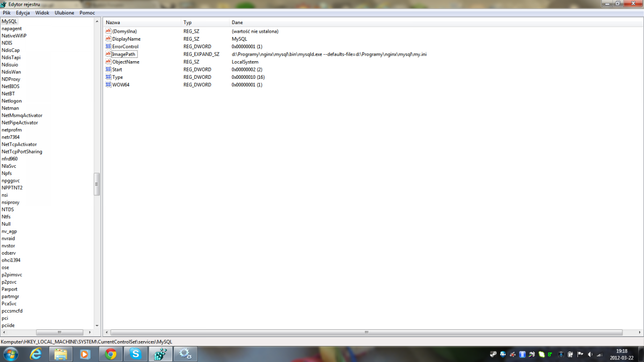Open Windows Explorer folder icon in taskbar
Viewport: 644px width, 362px height.
coord(61,354)
